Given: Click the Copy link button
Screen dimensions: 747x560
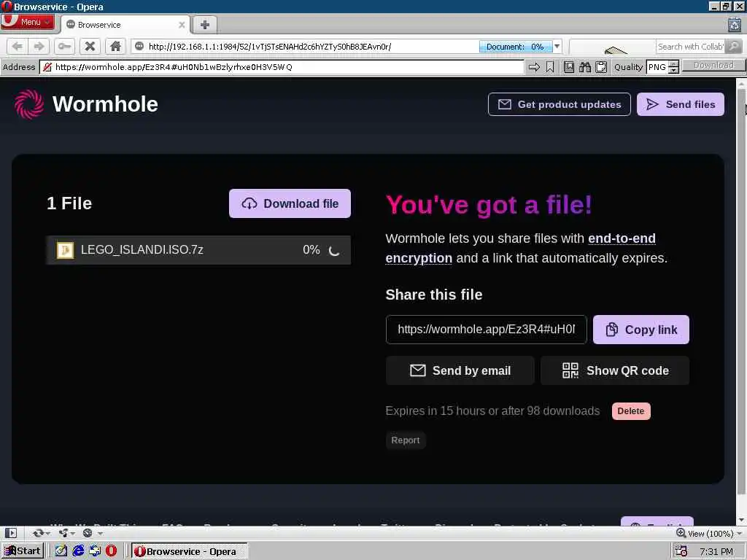Looking at the screenshot, I should [640, 330].
